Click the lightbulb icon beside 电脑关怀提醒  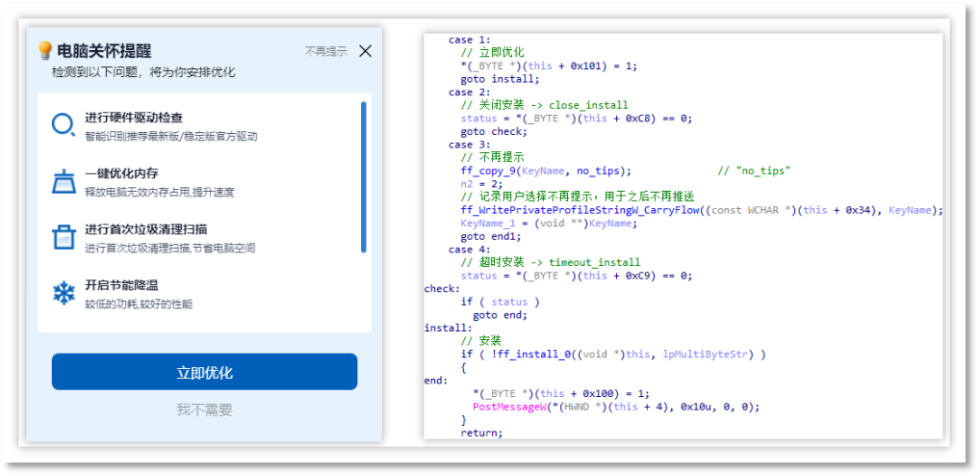(44, 51)
